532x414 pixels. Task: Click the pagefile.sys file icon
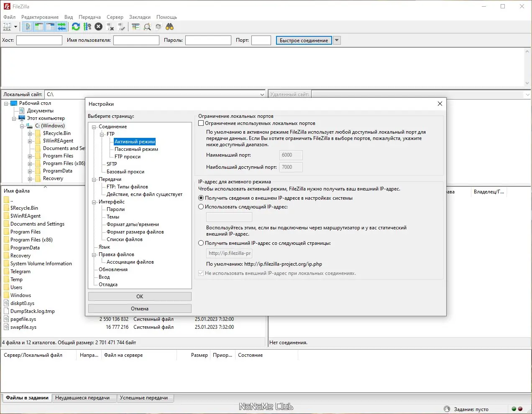[6, 319]
